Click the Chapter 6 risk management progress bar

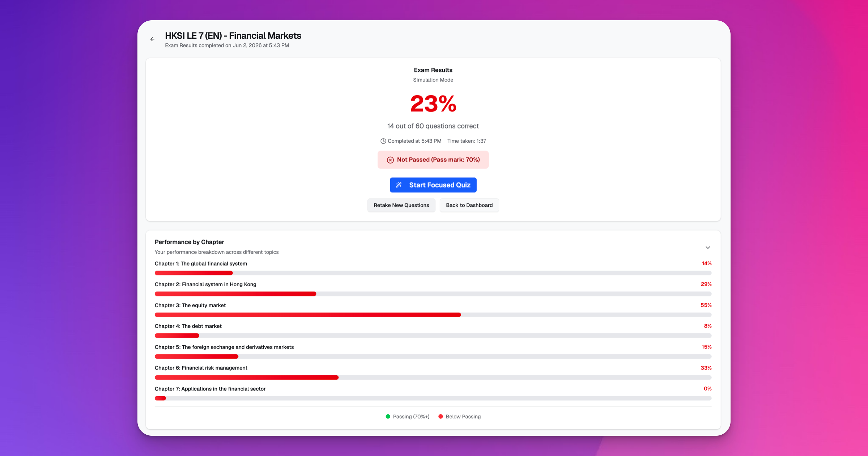[433, 377]
